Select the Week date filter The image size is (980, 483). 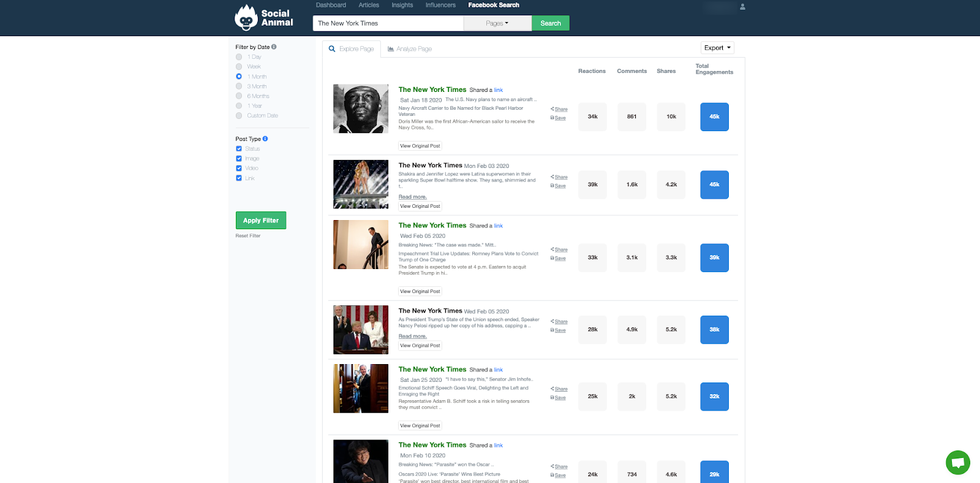coord(239,67)
